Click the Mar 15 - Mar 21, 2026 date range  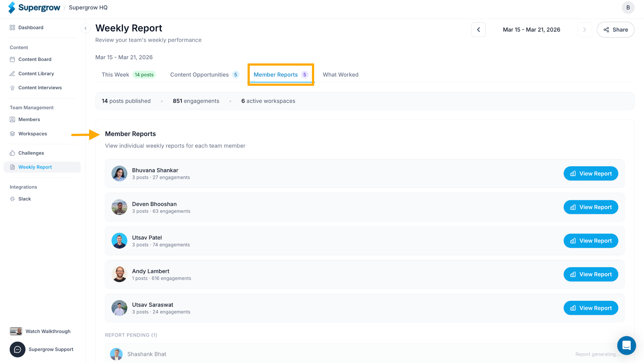click(x=531, y=30)
